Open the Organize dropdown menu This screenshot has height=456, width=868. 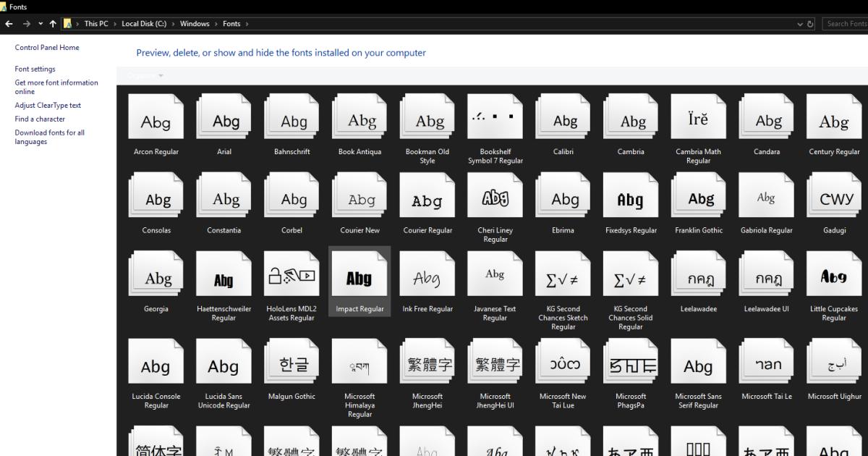click(x=143, y=75)
